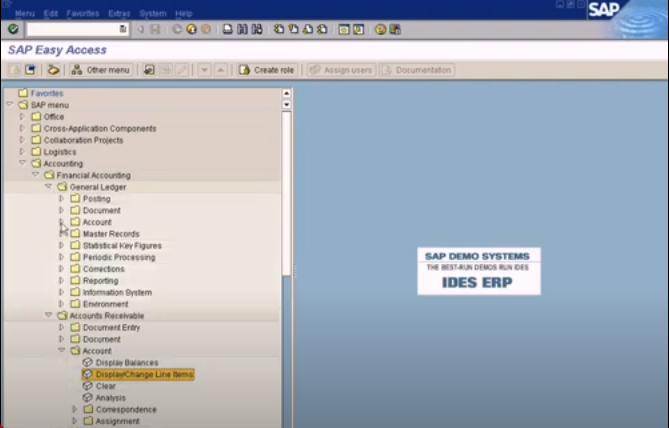Select the Favorites folder in the tree
Viewport: 669px width, 428px height.
(x=47, y=93)
